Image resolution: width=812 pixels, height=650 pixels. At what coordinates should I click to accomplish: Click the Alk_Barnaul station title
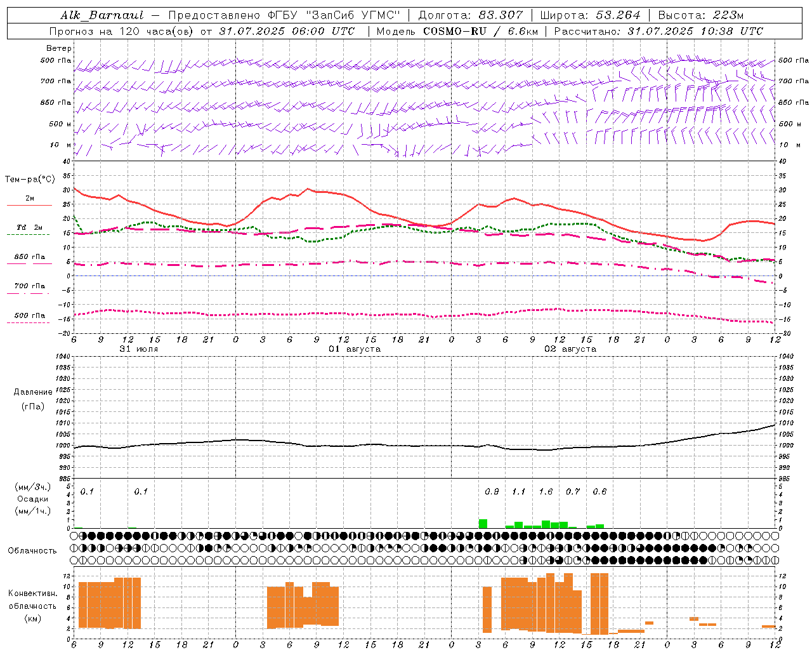pyautogui.click(x=102, y=15)
